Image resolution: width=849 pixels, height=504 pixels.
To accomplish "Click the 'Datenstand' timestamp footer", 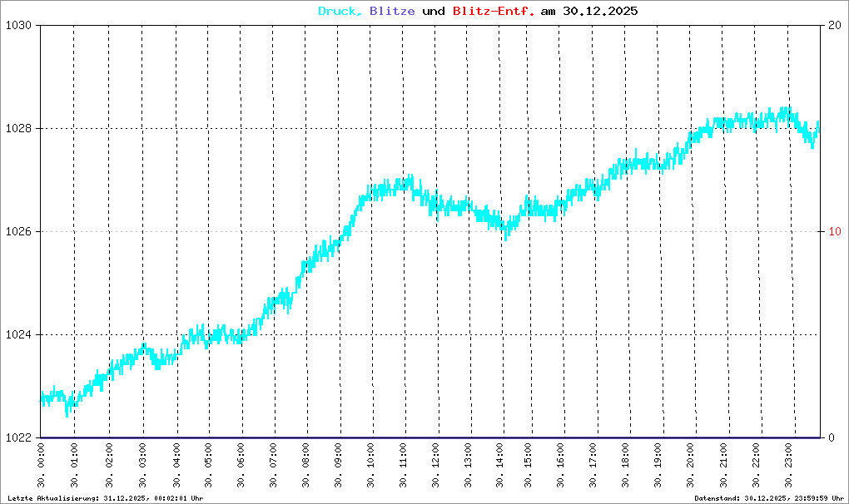I will point(769,498).
